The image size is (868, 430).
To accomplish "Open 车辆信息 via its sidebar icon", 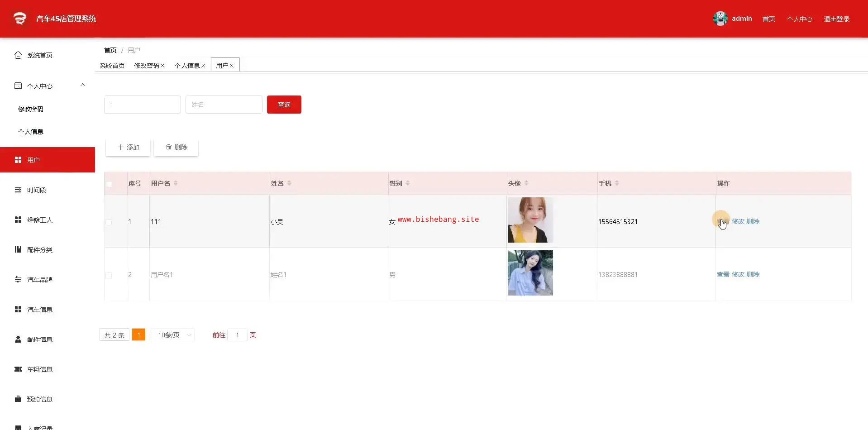I will tap(18, 369).
